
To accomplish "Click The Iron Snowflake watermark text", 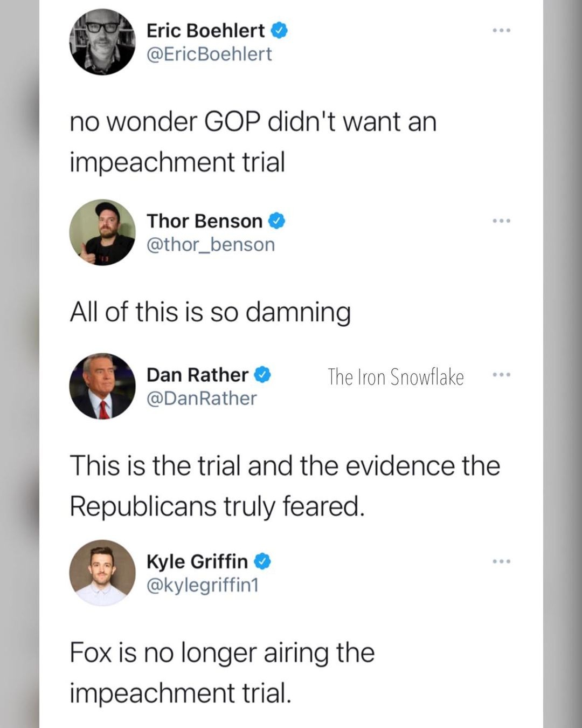I will coord(396,376).
